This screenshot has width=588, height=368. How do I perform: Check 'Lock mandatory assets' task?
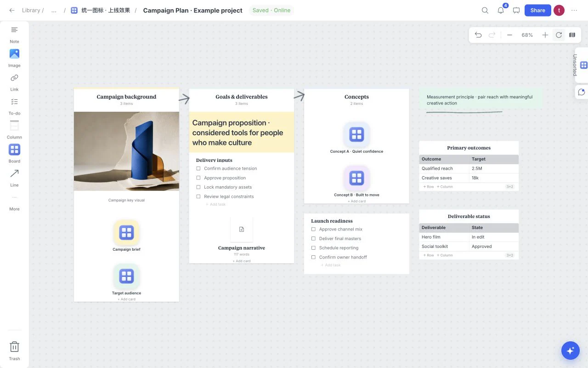click(x=198, y=187)
